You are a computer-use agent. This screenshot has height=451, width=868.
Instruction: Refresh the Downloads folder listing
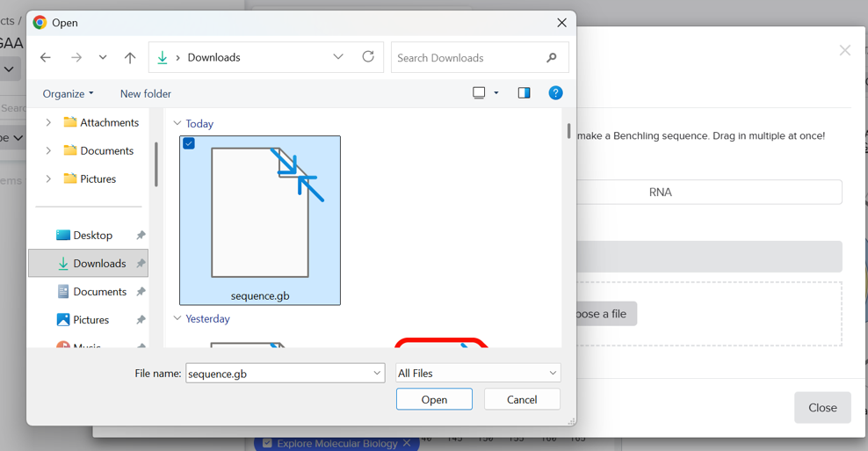[368, 57]
